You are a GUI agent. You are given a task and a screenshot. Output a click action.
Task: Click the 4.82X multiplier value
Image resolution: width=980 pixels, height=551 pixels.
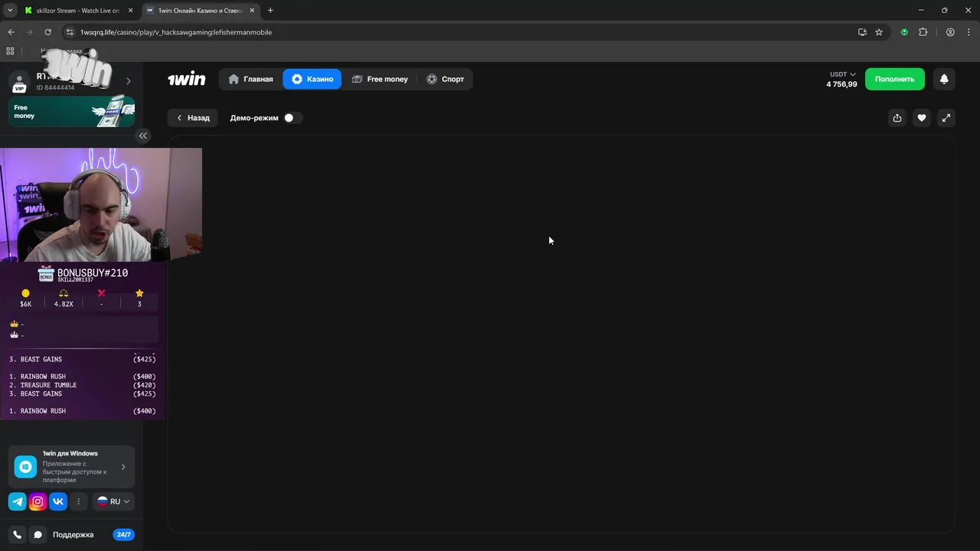(64, 304)
